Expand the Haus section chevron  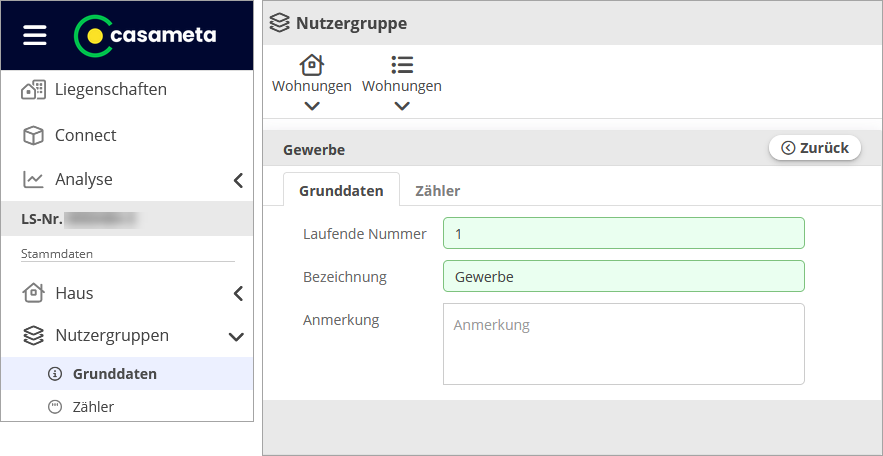pyautogui.click(x=238, y=293)
